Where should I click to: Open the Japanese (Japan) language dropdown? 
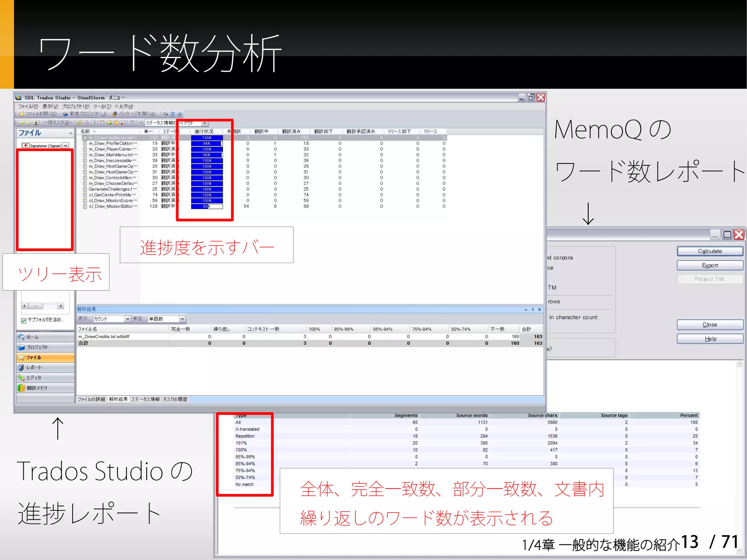65,146
